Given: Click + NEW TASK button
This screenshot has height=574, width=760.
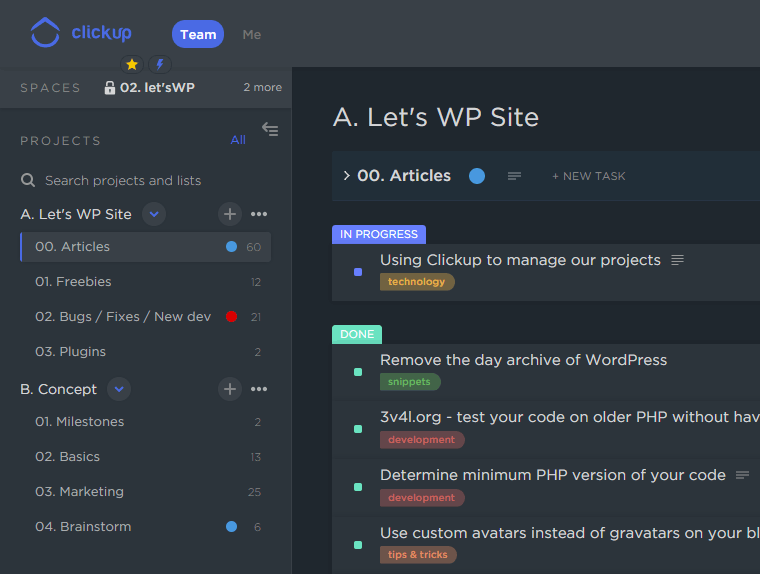Looking at the screenshot, I should [x=588, y=176].
